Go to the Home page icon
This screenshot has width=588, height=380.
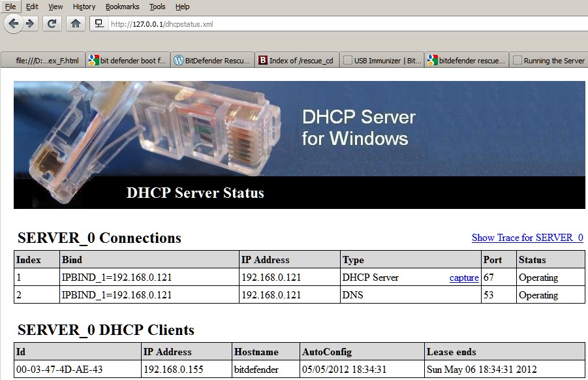(76, 24)
